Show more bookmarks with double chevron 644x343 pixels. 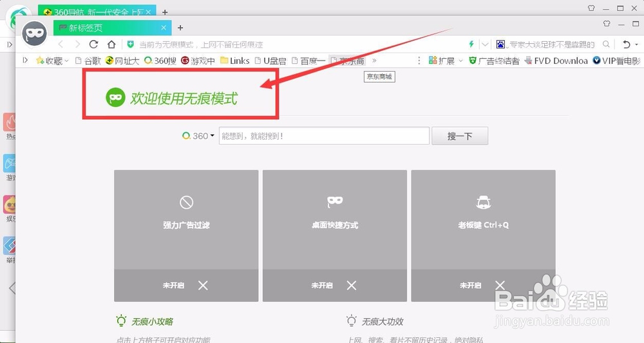tap(374, 61)
